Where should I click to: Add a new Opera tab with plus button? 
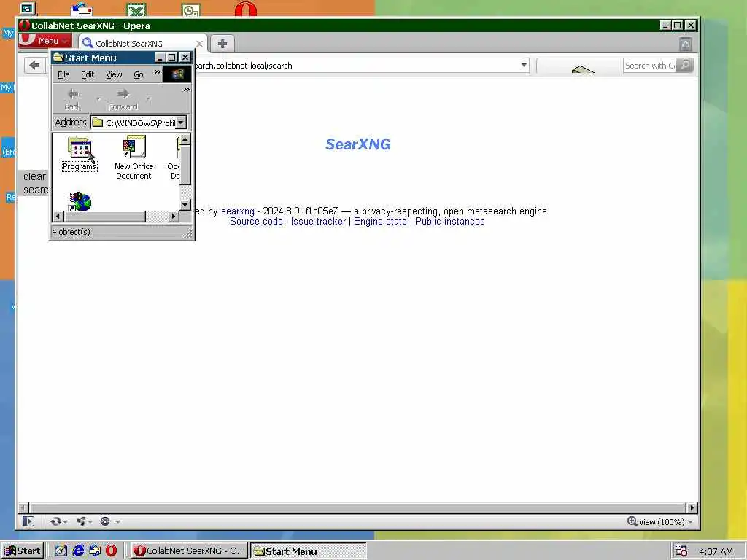(x=222, y=44)
